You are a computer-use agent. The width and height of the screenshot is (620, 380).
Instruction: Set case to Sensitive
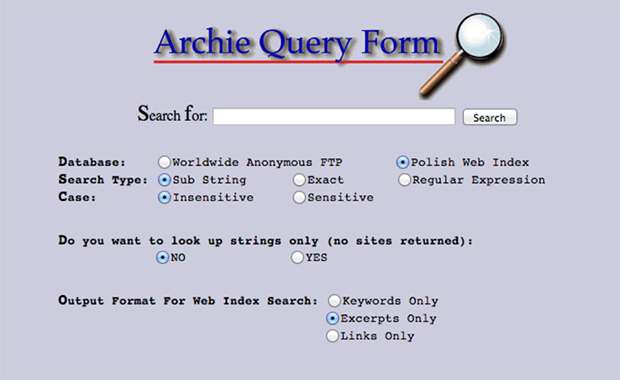click(299, 197)
